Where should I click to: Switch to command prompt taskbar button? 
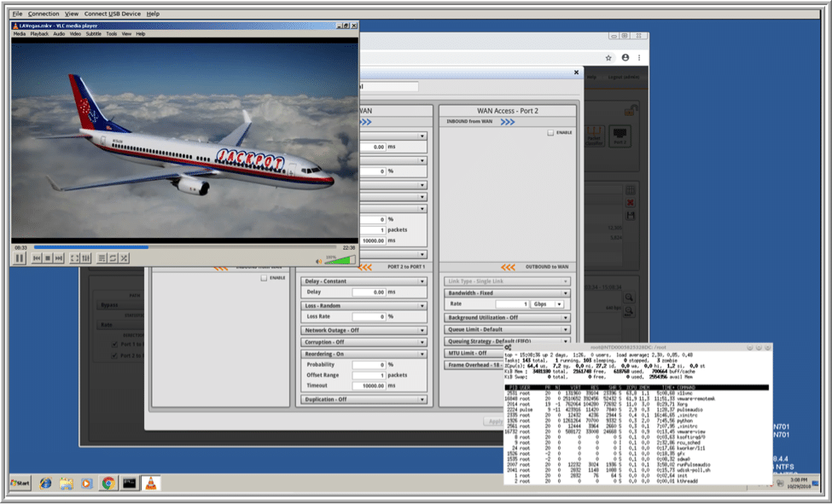(x=130, y=484)
